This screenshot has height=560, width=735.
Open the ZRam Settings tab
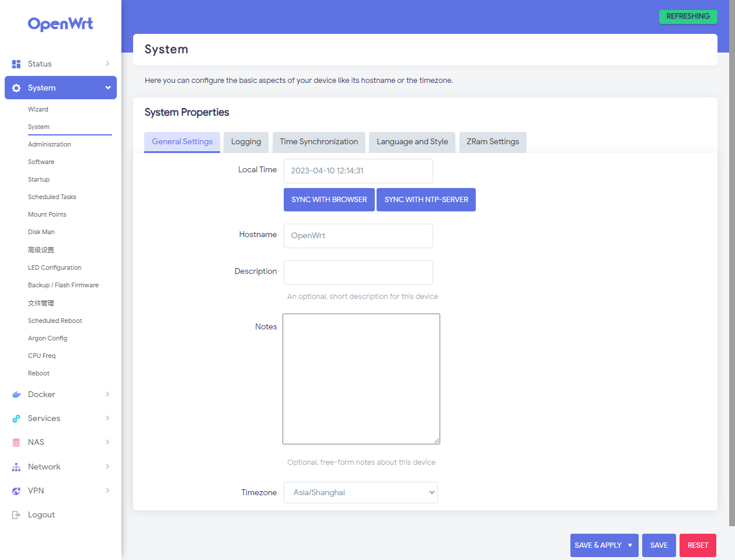click(x=493, y=142)
